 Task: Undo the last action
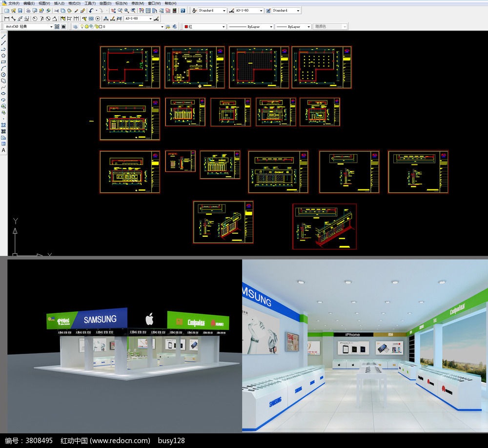(91, 11)
